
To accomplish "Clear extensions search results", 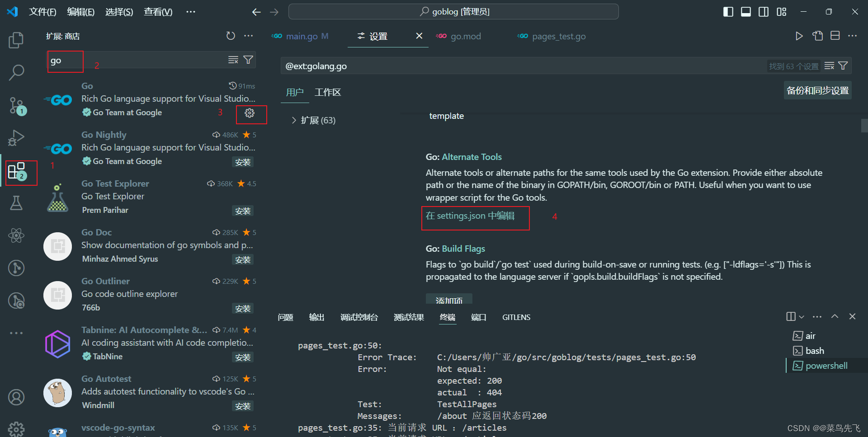I will [233, 60].
